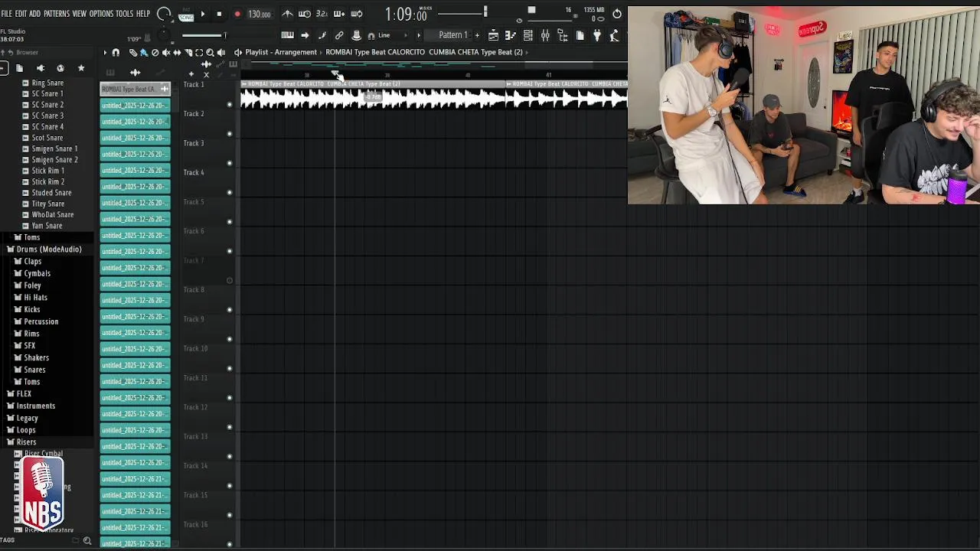Toggle the 3.2.1 countdown before recording

coord(322,14)
